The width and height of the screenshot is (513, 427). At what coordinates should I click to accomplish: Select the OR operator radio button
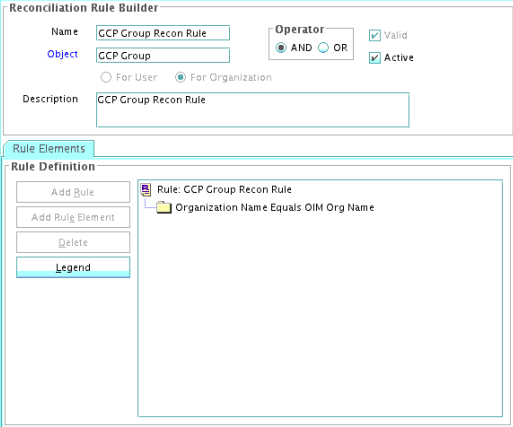pyautogui.click(x=323, y=48)
